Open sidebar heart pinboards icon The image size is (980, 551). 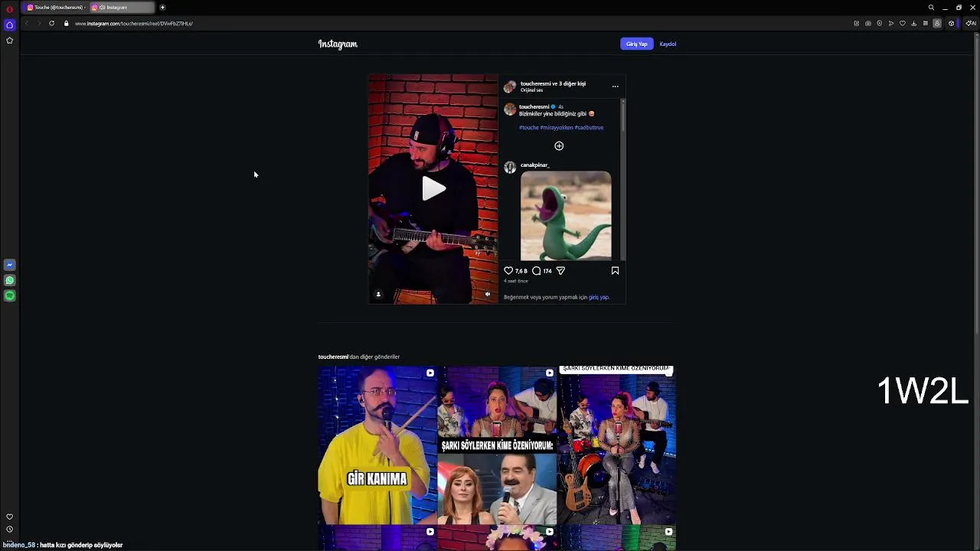[x=10, y=517]
